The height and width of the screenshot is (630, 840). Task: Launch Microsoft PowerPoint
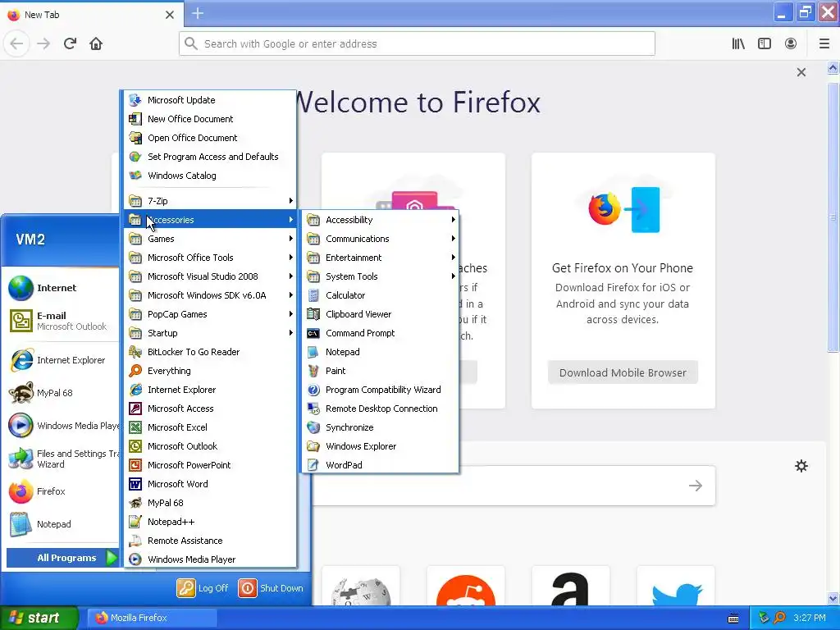tap(211, 465)
